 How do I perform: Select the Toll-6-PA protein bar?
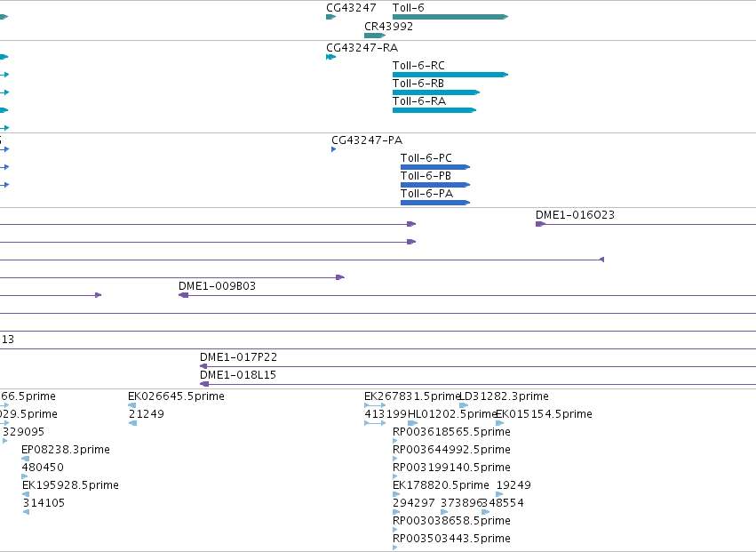point(435,203)
